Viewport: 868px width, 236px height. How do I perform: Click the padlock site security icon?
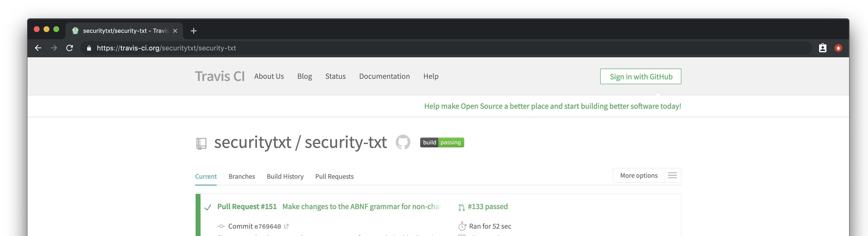89,48
